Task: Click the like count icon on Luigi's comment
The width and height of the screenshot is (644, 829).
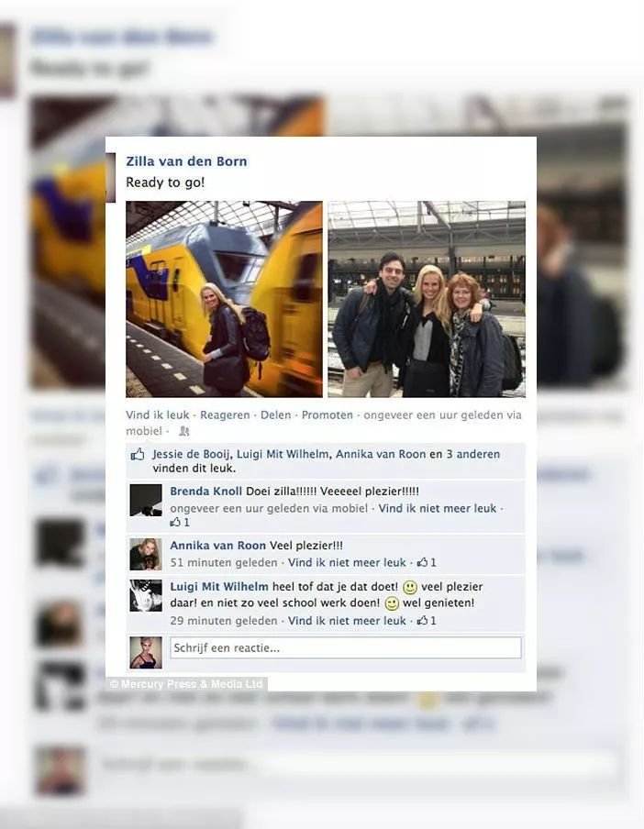Action: [x=422, y=621]
